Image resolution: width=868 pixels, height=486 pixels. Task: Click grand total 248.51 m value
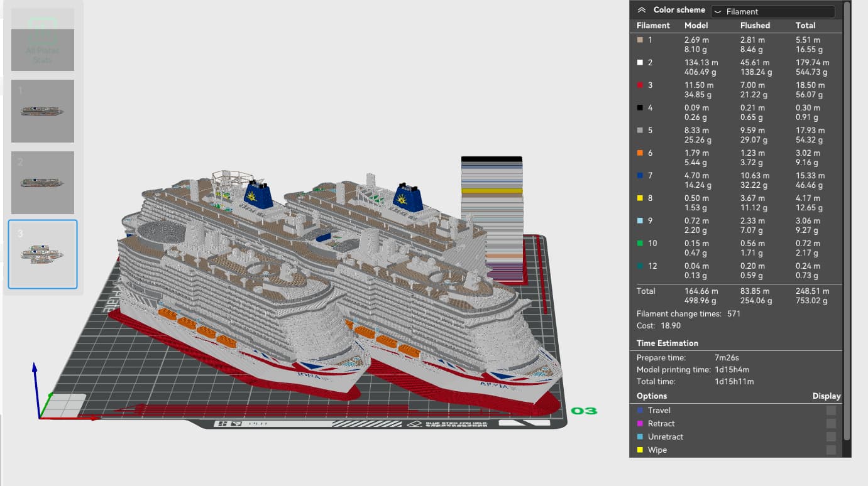coord(813,291)
